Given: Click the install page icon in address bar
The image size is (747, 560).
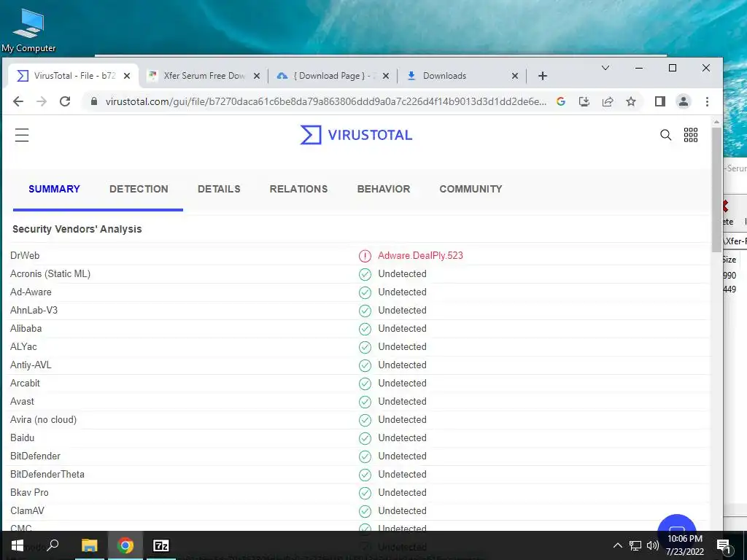Looking at the screenshot, I should 584,101.
